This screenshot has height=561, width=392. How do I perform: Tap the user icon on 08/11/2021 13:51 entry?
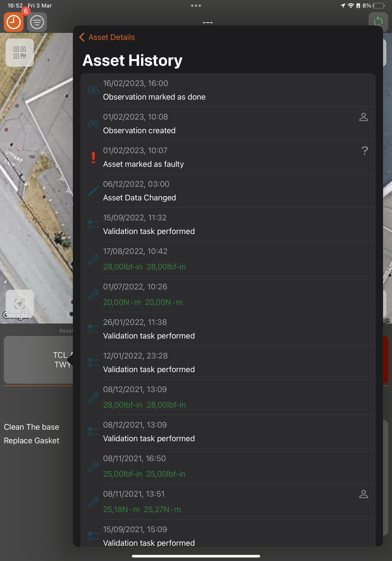pyautogui.click(x=363, y=494)
